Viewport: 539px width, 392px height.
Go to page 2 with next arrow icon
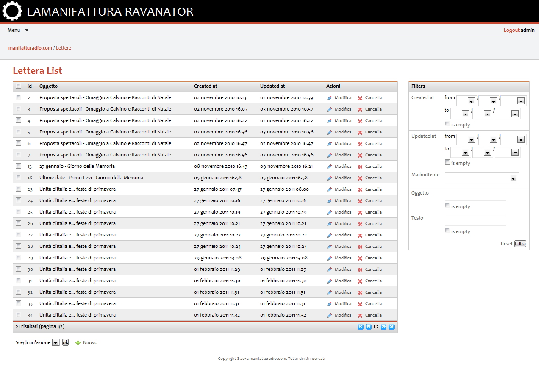click(x=383, y=326)
